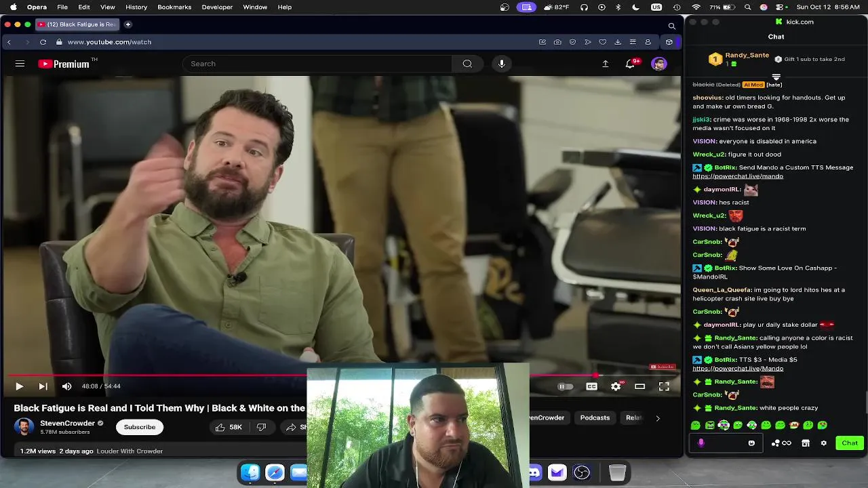The image size is (868, 488).
Task: Open Opera downloads icon
Action: (618, 42)
